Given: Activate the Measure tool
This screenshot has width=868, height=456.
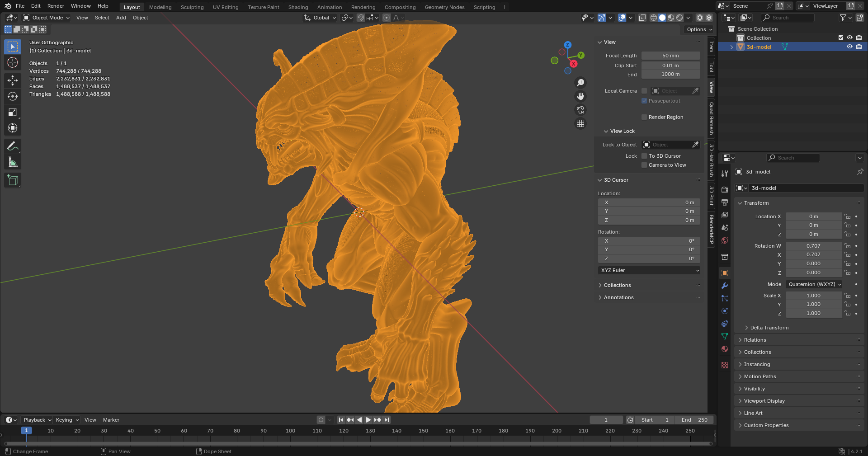Looking at the screenshot, I should click(13, 162).
